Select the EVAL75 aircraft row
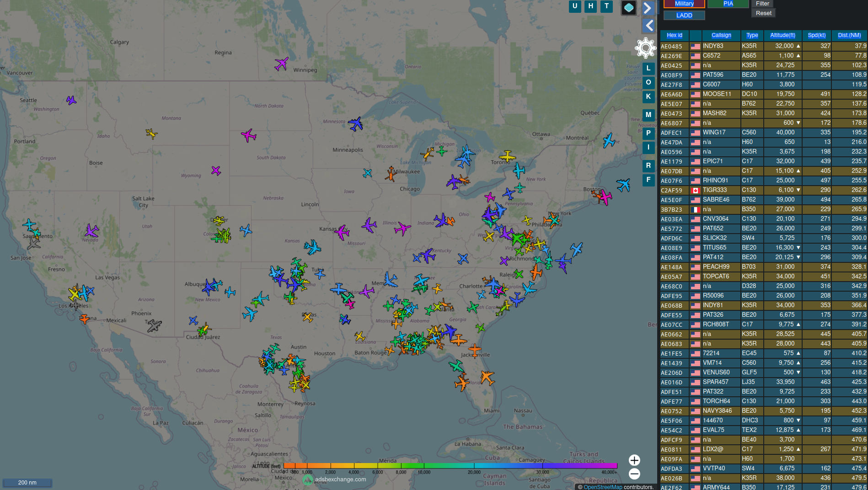Viewport: 868px width, 490px height. (763, 430)
